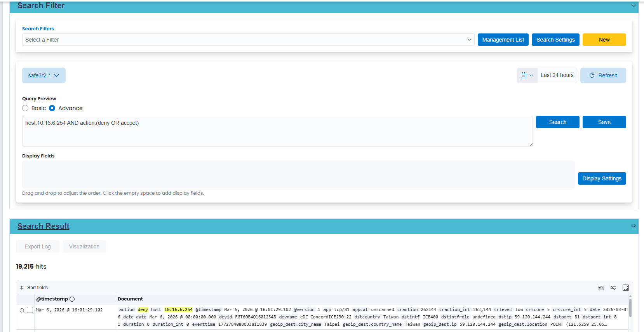Switch to the Export Log tab
The width and height of the screenshot is (644, 332).
(x=38, y=246)
